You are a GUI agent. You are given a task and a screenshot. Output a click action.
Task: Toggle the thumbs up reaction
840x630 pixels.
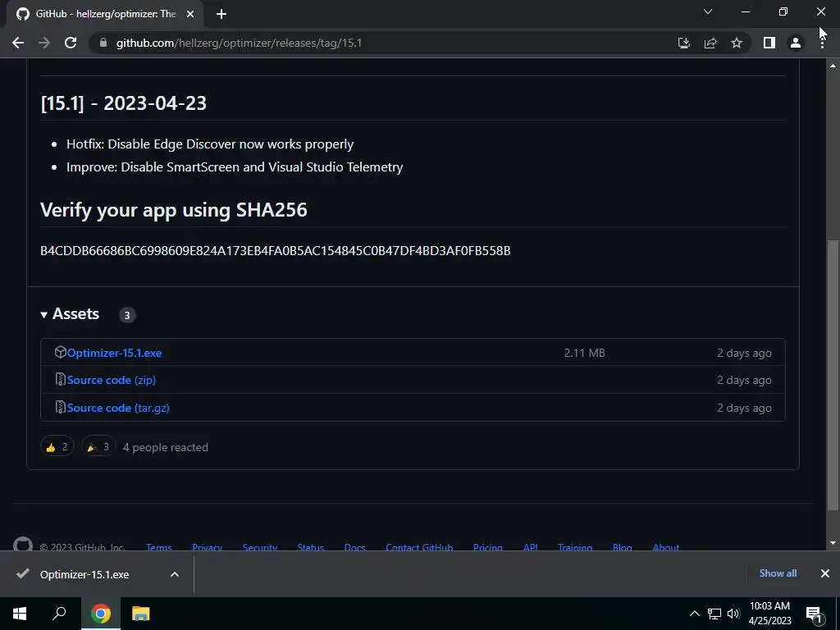[57, 447]
